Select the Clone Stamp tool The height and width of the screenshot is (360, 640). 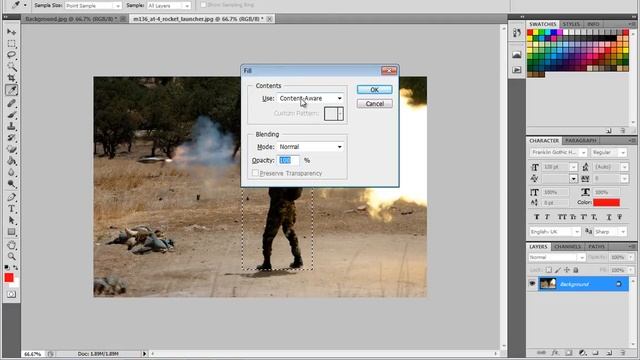click(x=11, y=126)
